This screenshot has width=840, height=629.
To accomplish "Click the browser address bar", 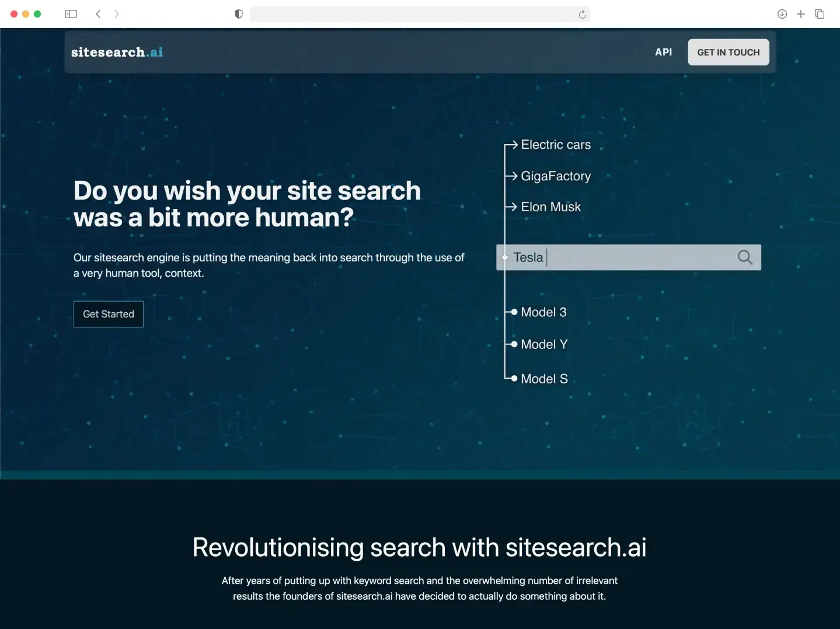I will point(420,14).
